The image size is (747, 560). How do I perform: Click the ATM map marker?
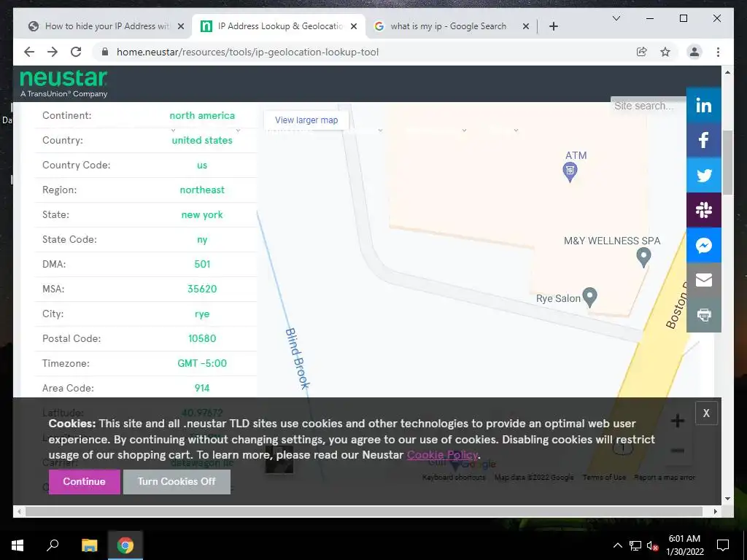[570, 171]
